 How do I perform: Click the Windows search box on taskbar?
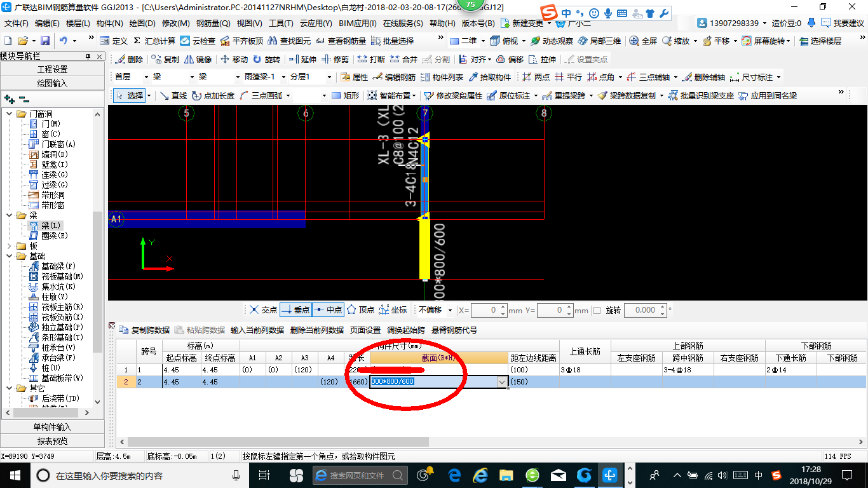[139, 475]
